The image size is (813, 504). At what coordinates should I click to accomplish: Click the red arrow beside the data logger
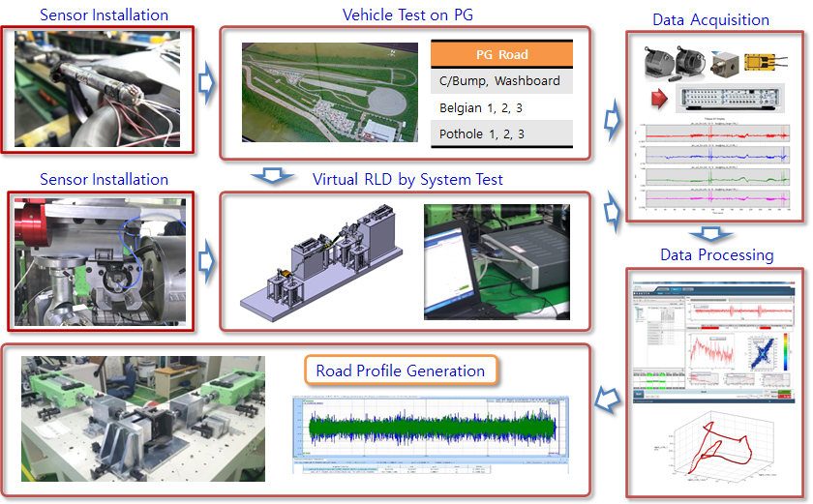(x=659, y=99)
